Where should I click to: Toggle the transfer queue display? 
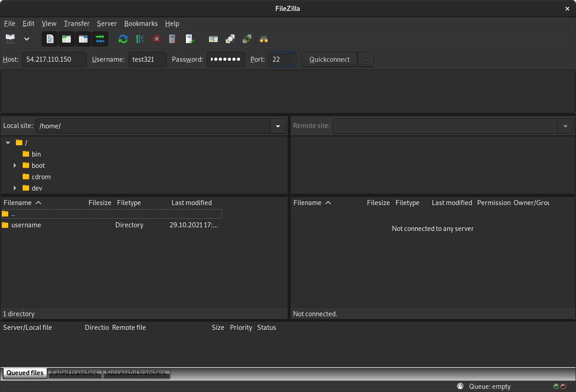coord(100,39)
